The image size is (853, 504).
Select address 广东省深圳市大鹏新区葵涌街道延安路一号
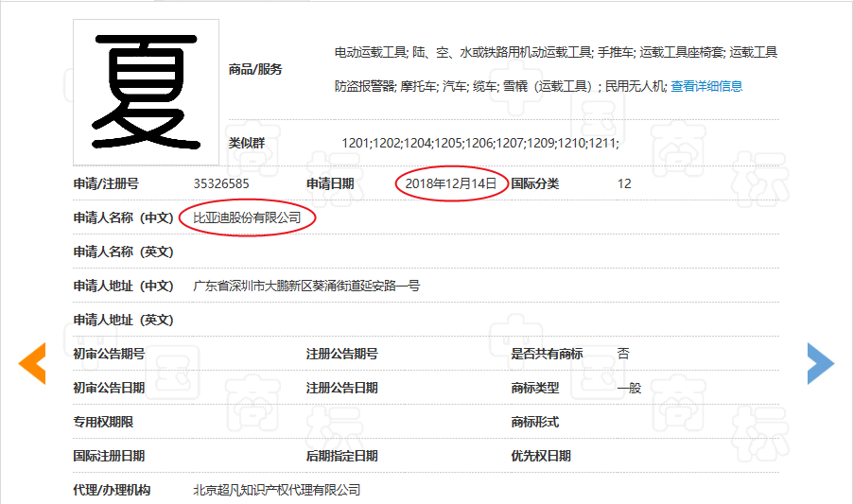coord(306,286)
